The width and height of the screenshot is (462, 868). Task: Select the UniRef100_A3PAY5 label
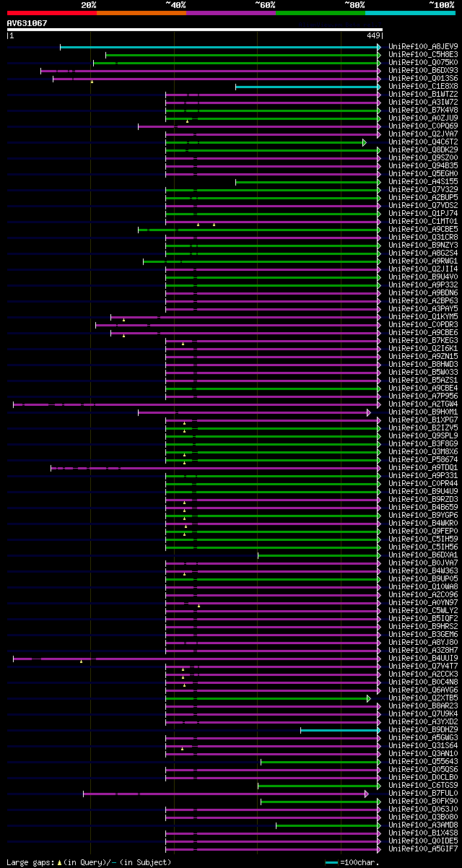click(x=423, y=309)
